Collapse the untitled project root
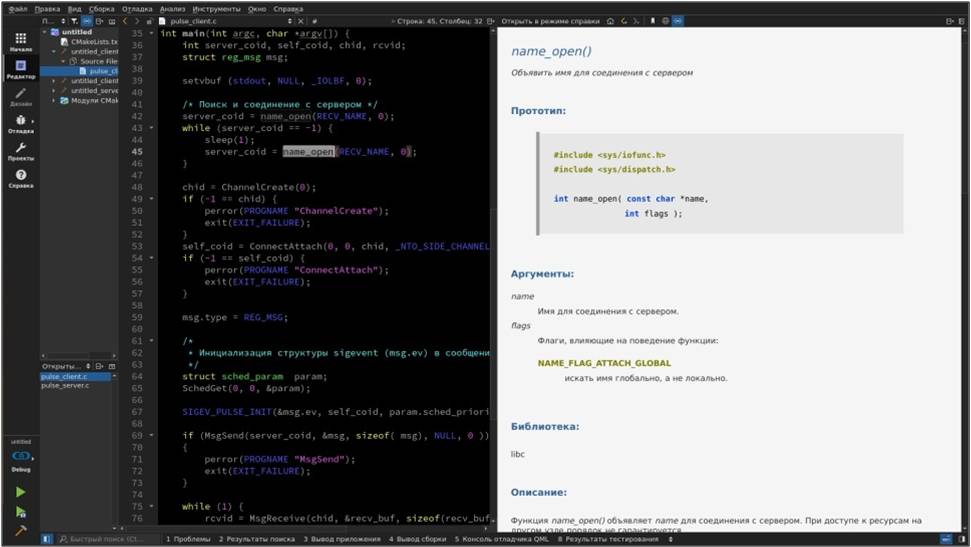 coord(45,32)
